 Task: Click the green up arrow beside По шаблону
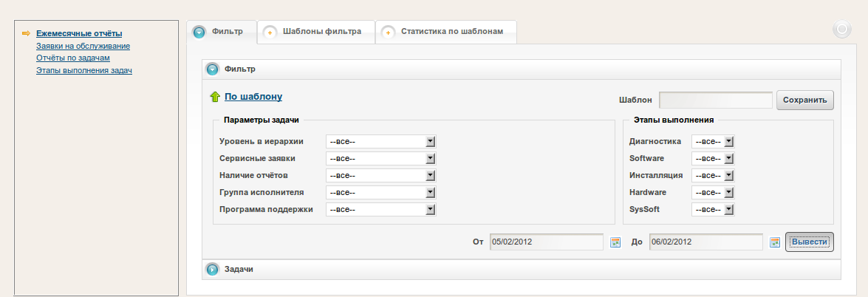pos(215,97)
